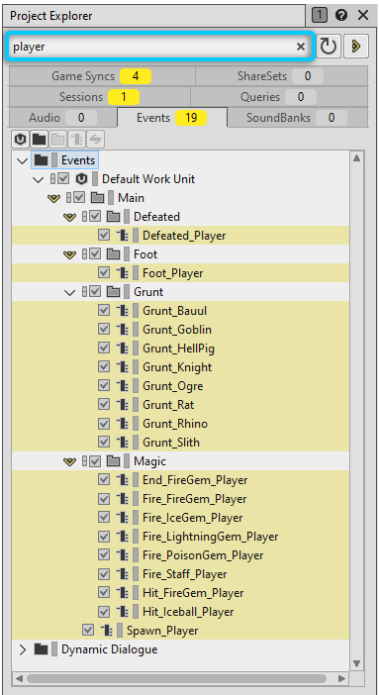Collapse the Grunt folder node

click(70, 293)
